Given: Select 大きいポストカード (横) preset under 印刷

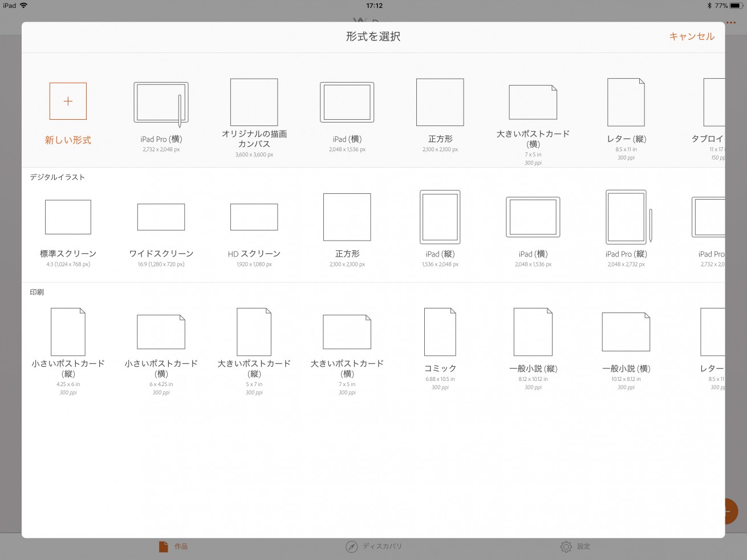Looking at the screenshot, I should (347, 355).
